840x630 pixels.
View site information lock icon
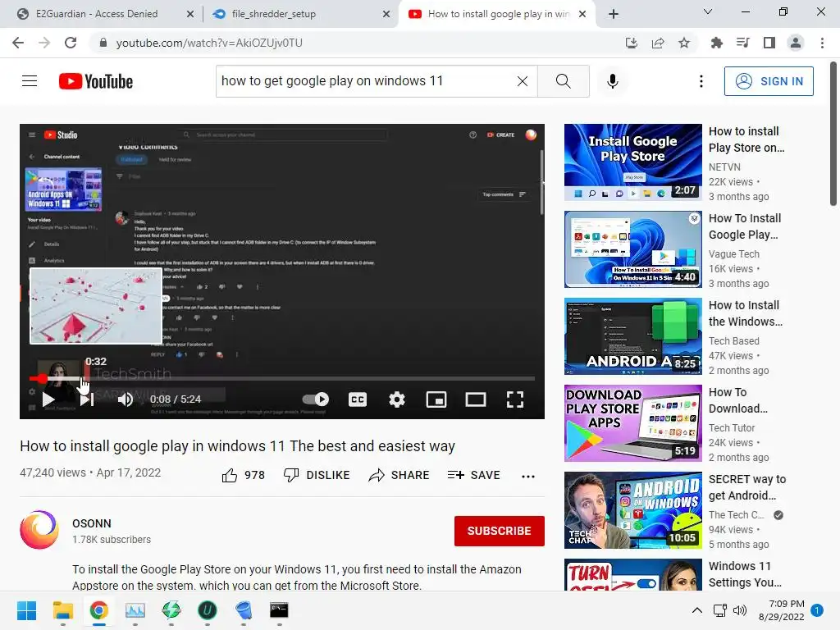[x=103, y=43]
